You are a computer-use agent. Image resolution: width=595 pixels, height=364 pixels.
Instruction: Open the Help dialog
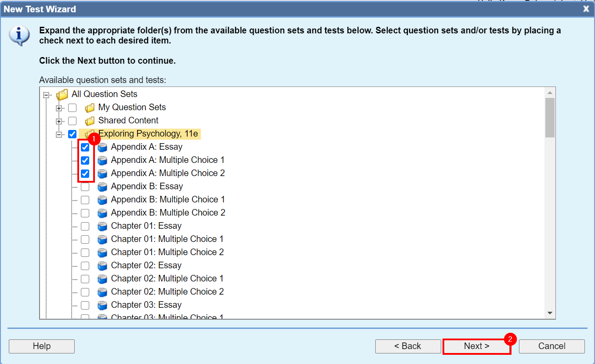(x=42, y=346)
